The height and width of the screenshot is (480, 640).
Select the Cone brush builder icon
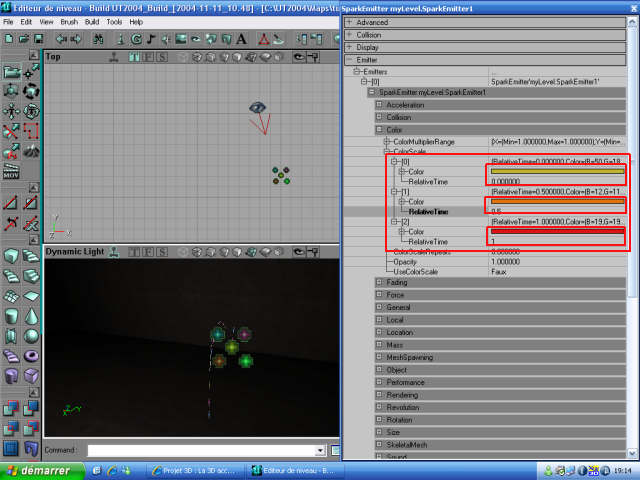coord(31,315)
